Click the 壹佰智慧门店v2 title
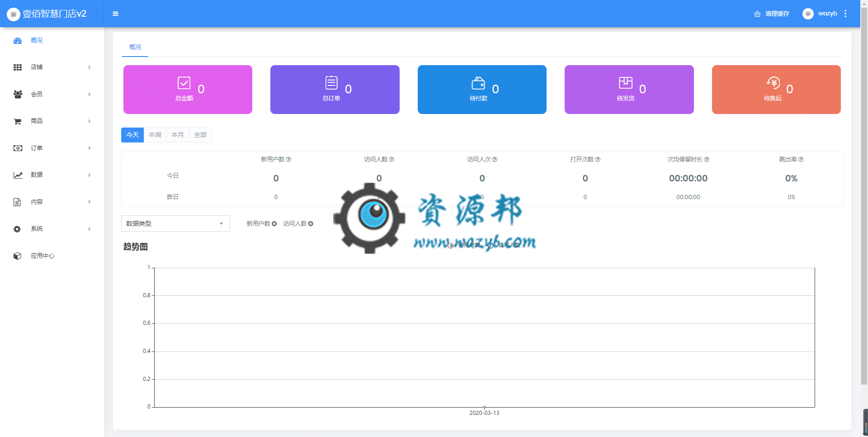The height and width of the screenshot is (437, 868). (x=55, y=14)
